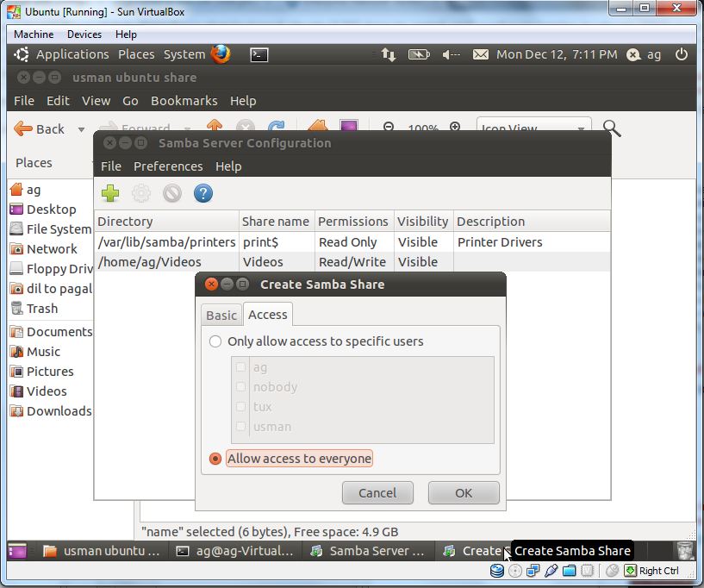Click the Cancel button
This screenshot has width=704, height=588.
click(x=377, y=493)
